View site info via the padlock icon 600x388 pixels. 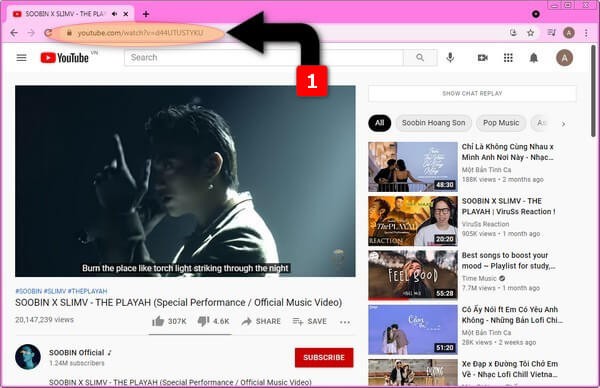click(x=69, y=33)
